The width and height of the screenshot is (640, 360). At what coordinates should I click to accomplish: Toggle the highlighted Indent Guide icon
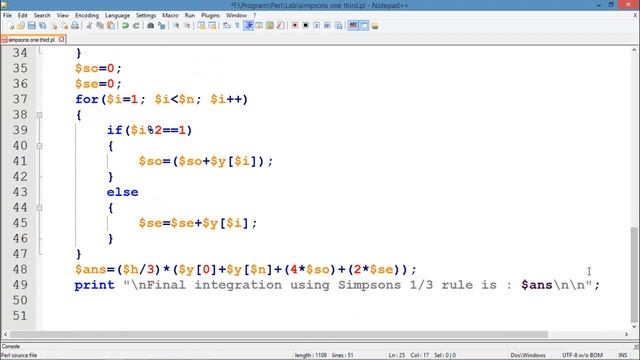[x=249, y=26]
